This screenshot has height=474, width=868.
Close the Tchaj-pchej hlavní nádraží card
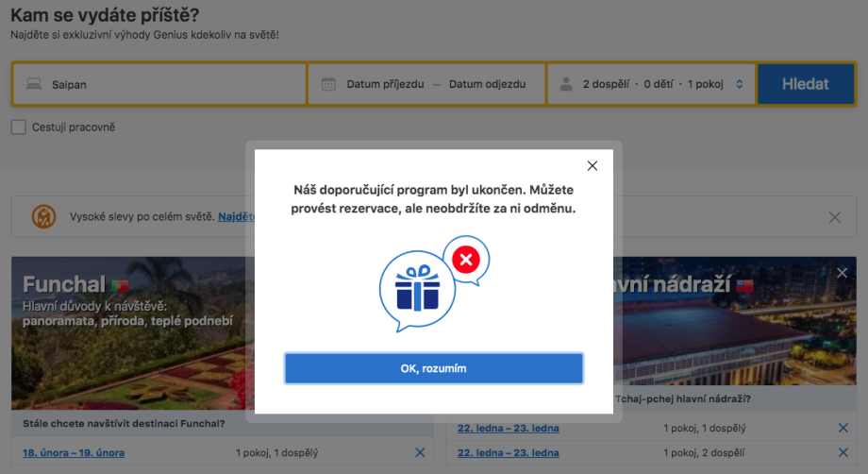pyautogui.click(x=842, y=273)
